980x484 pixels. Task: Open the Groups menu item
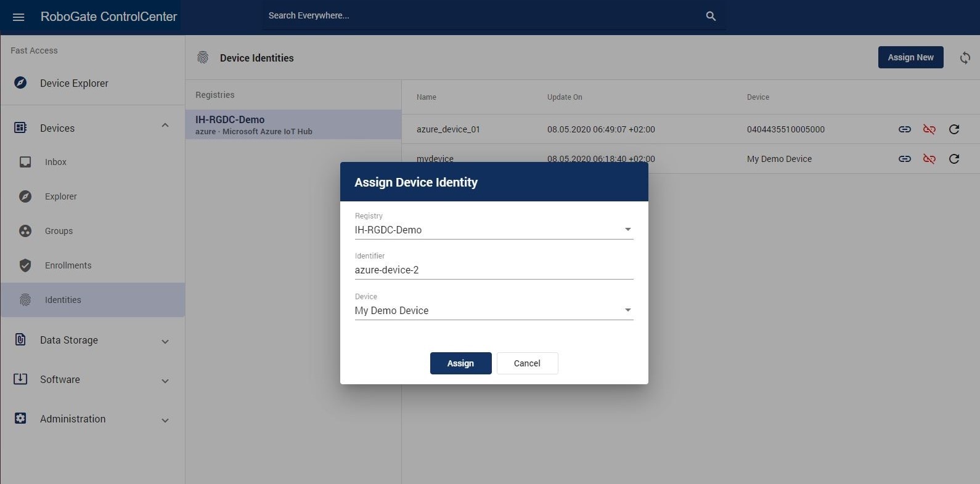click(92, 231)
